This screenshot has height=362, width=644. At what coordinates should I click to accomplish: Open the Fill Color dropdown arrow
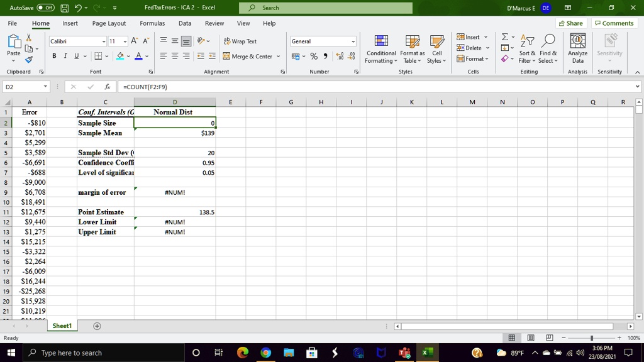pyautogui.click(x=128, y=57)
